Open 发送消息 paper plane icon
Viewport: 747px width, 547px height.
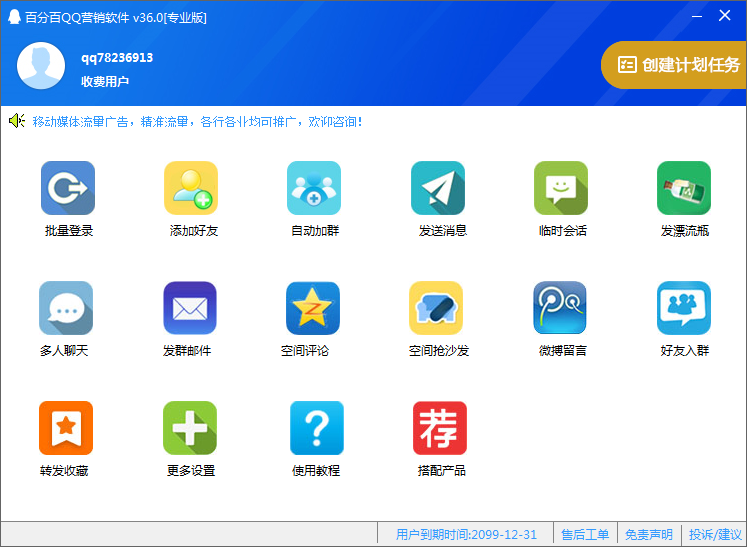[x=438, y=188]
